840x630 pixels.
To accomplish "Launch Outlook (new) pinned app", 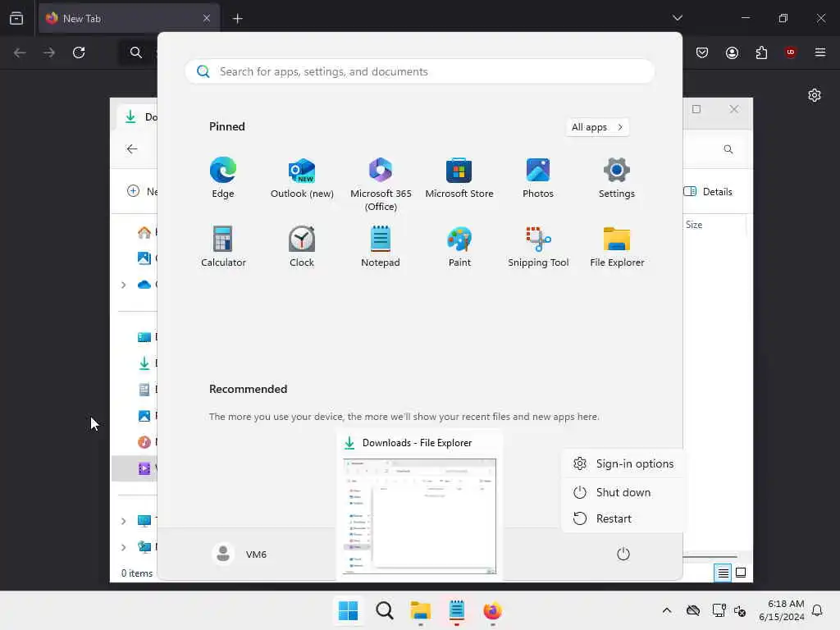I will 302,178.
